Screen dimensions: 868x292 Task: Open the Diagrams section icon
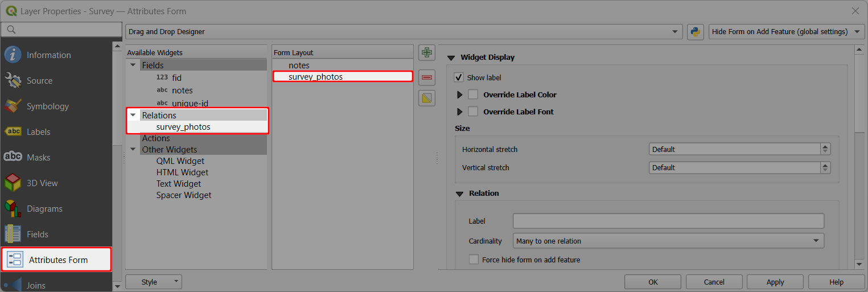click(13, 209)
